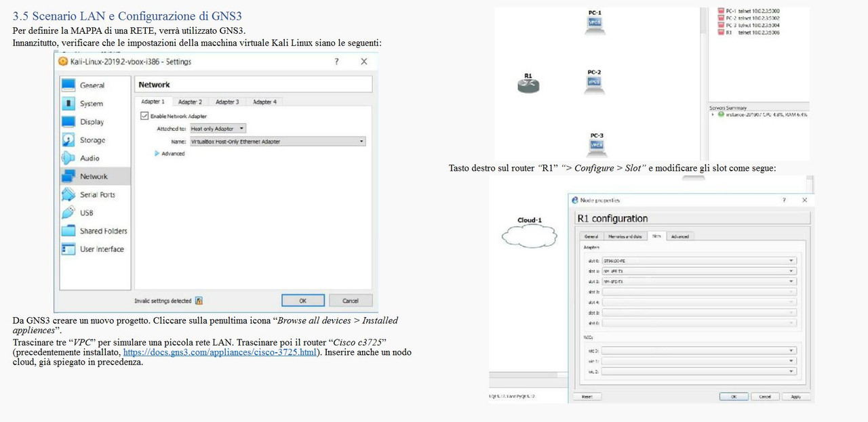The width and height of the screenshot is (868, 422).
Task: Open the Shared Folders settings category
Action: pos(95,231)
